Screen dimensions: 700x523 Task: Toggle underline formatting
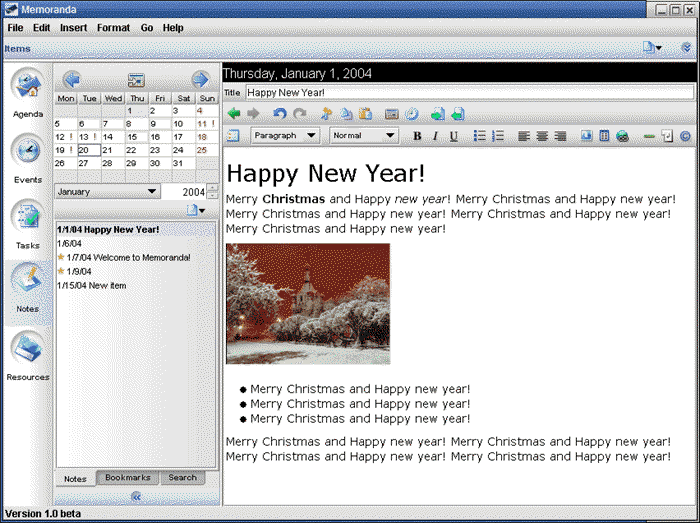pos(454,136)
